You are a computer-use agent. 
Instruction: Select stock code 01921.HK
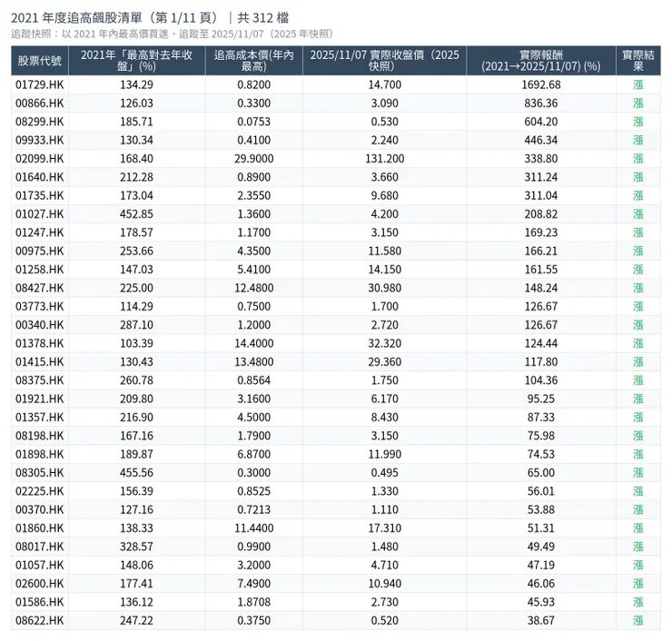(39, 398)
